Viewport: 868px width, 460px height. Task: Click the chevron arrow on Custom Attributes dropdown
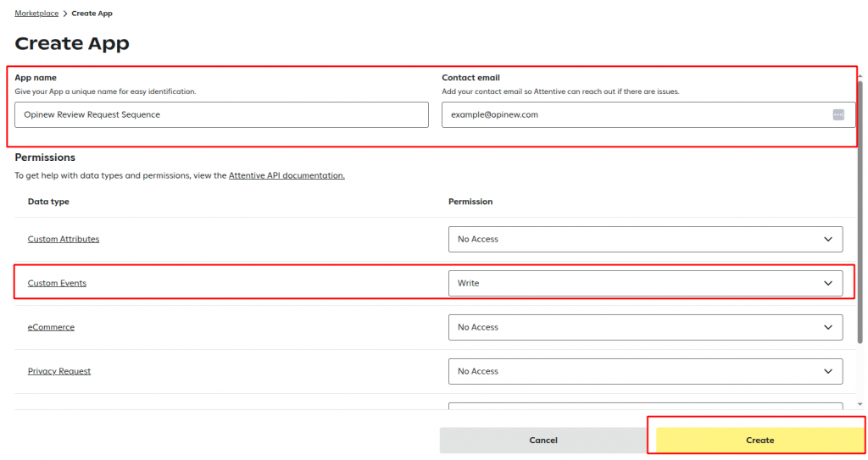pyautogui.click(x=827, y=239)
